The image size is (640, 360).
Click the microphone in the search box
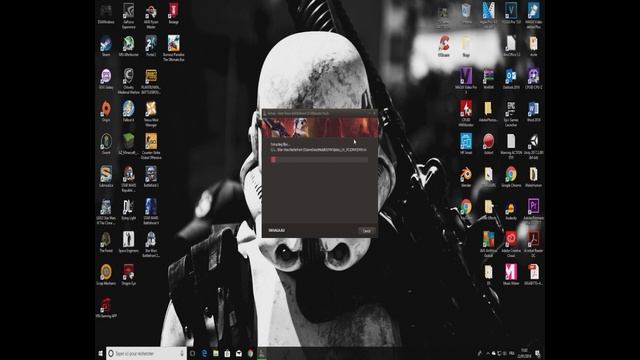click(x=182, y=353)
